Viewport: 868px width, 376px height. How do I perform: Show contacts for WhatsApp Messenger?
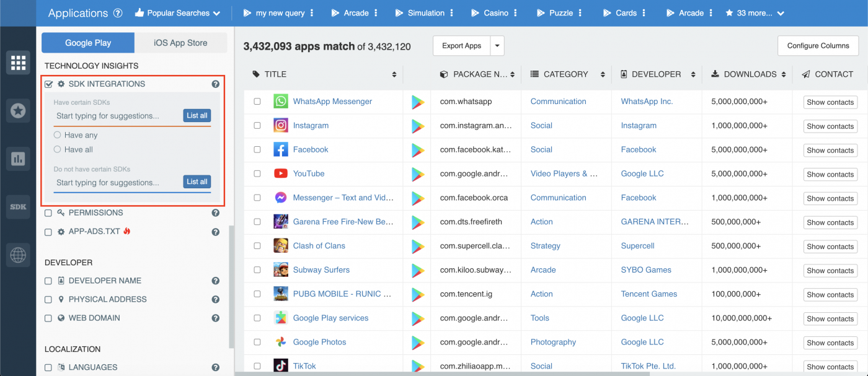coord(830,102)
